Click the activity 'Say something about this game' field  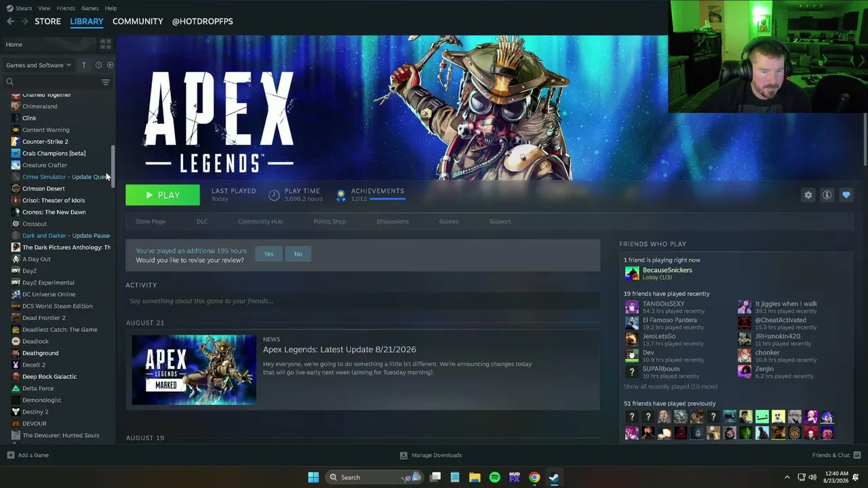click(363, 301)
